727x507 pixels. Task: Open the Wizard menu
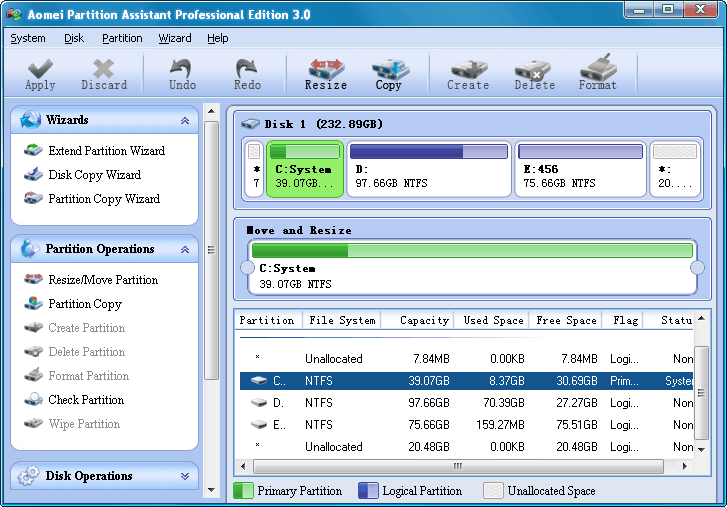click(175, 38)
